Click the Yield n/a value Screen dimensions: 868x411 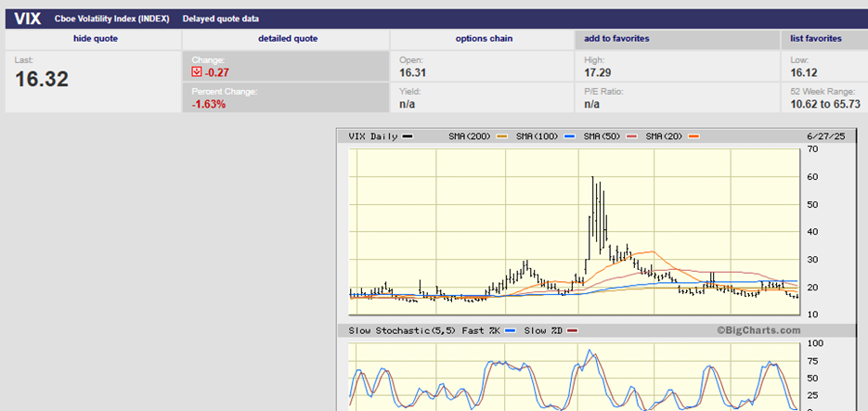coord(407,104)
